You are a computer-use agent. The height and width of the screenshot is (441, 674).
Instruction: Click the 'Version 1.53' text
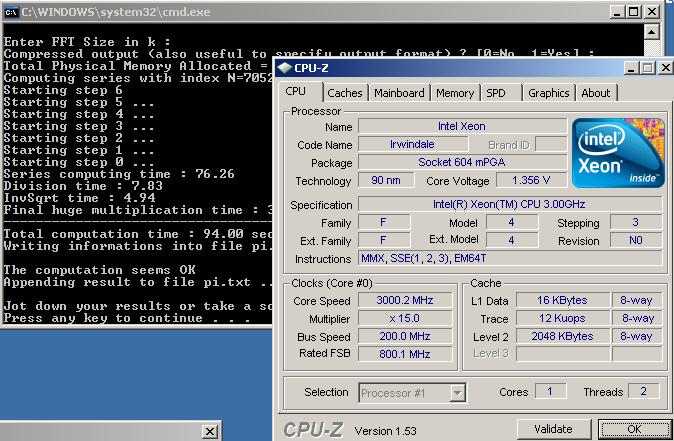point(385,431)
